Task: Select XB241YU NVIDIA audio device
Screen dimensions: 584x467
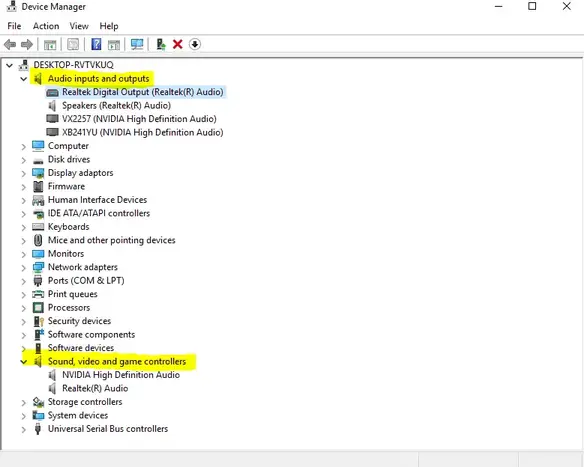Action: pyautogui.click(x=143, y=133)
